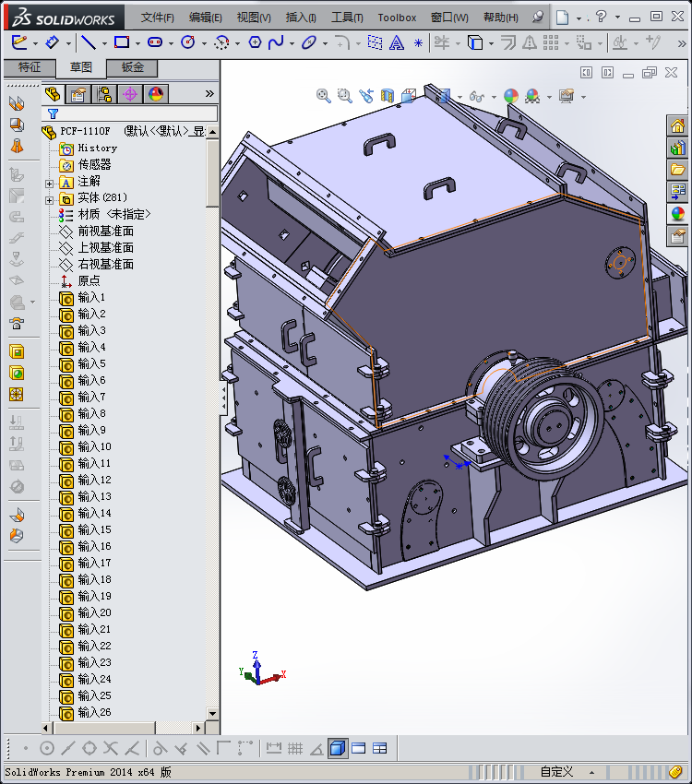Select 输入10 feature in the tree

point(94,446)
